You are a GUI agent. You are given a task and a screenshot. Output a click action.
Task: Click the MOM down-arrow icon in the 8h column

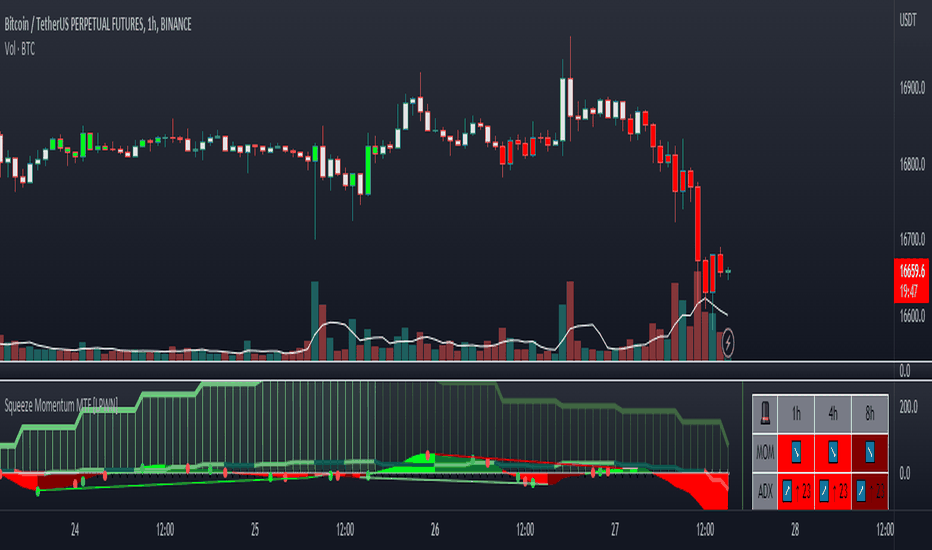pyautogui.click(x=870, y=452)
